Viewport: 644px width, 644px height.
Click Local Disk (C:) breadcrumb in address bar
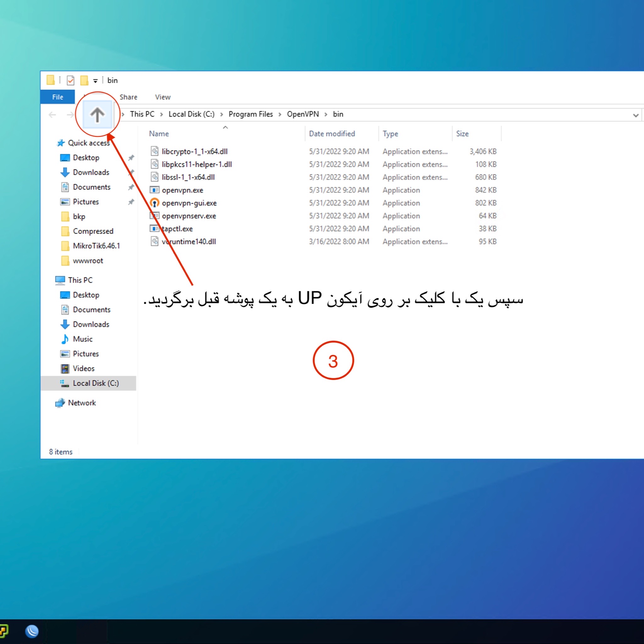coord(192,114)
